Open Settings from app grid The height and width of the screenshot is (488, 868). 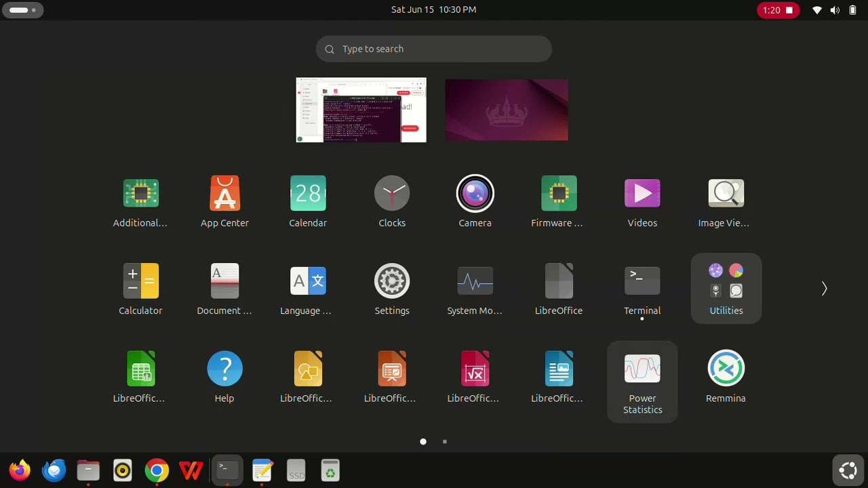[392, 289]
